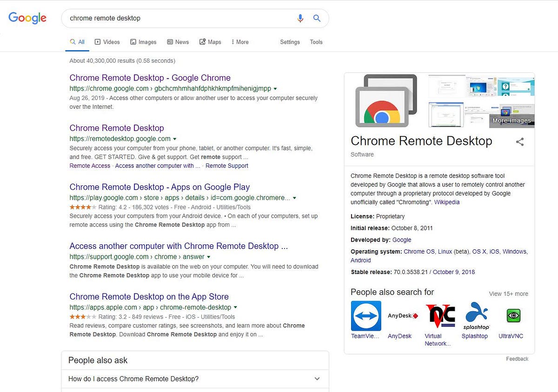Open the large Chrome Remote Desktop logo image
The image size is (558, 392).
[386, 101]
